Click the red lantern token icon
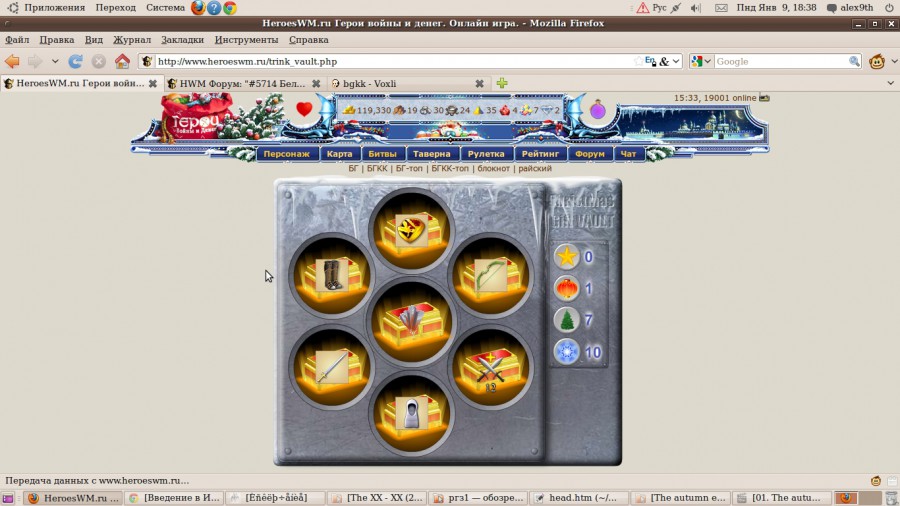900x506 pixels. (567, 289)
